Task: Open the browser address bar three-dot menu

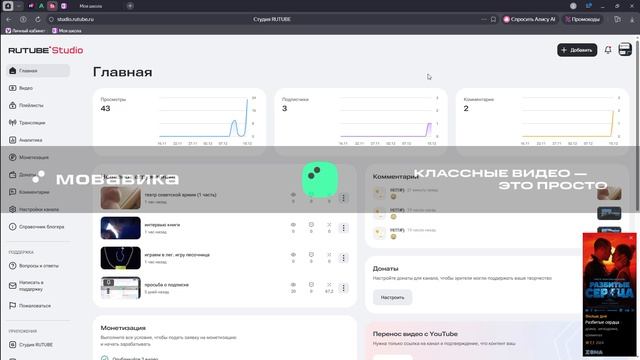Action: 484,19
